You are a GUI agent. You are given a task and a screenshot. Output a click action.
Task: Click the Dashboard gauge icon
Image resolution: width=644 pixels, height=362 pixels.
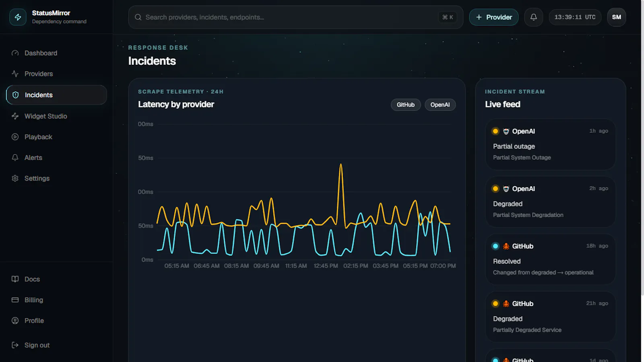(15, 53)
